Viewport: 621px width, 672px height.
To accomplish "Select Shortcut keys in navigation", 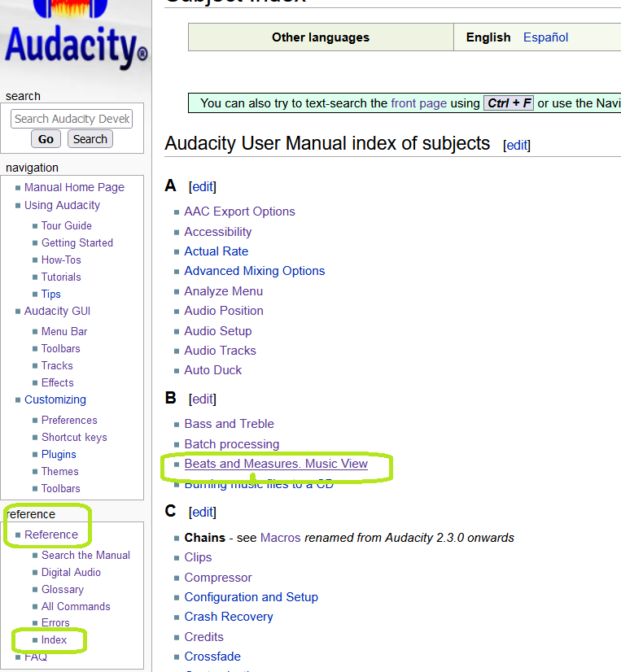I will coord(74,438).
